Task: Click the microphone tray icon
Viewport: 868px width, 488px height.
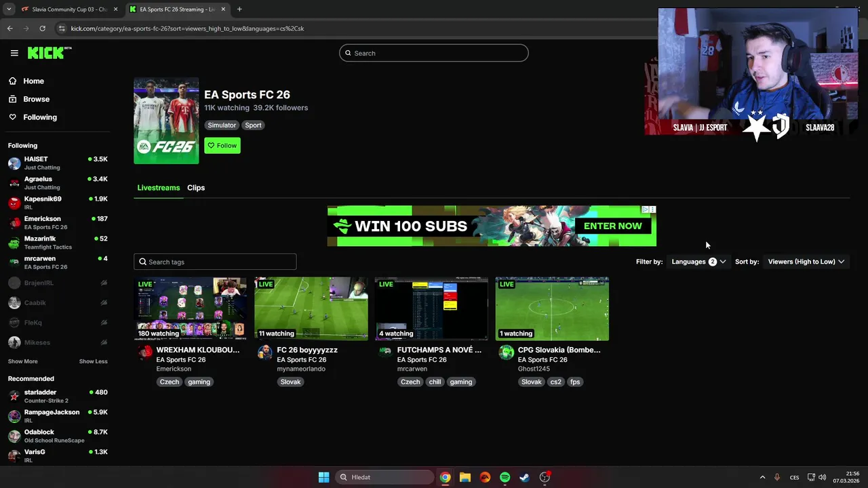Action: click(x=777, y=477)
